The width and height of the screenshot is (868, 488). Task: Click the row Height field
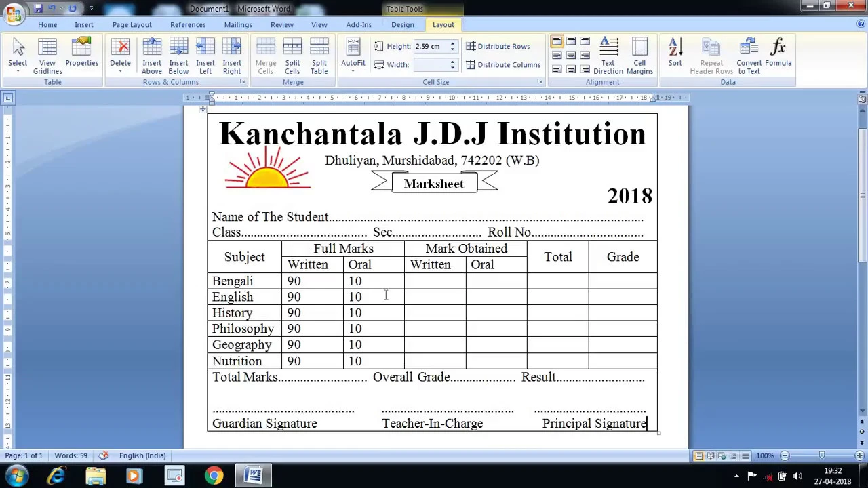[x=431, y=46]
